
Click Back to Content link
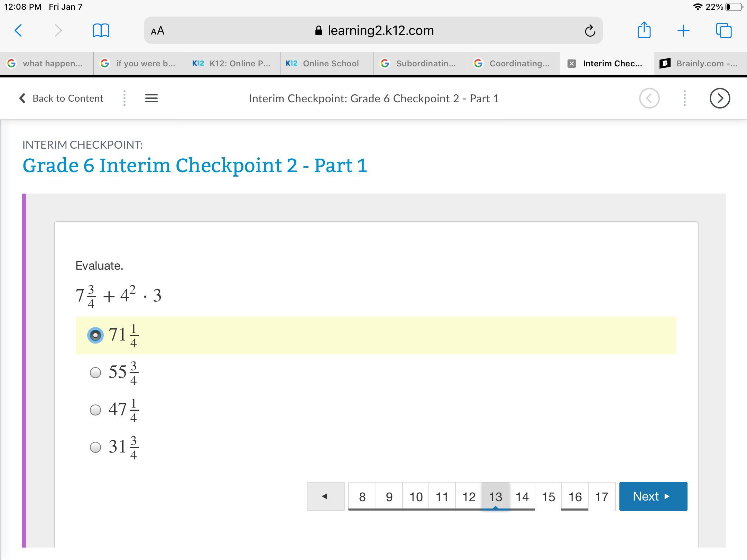pos(62,99)
